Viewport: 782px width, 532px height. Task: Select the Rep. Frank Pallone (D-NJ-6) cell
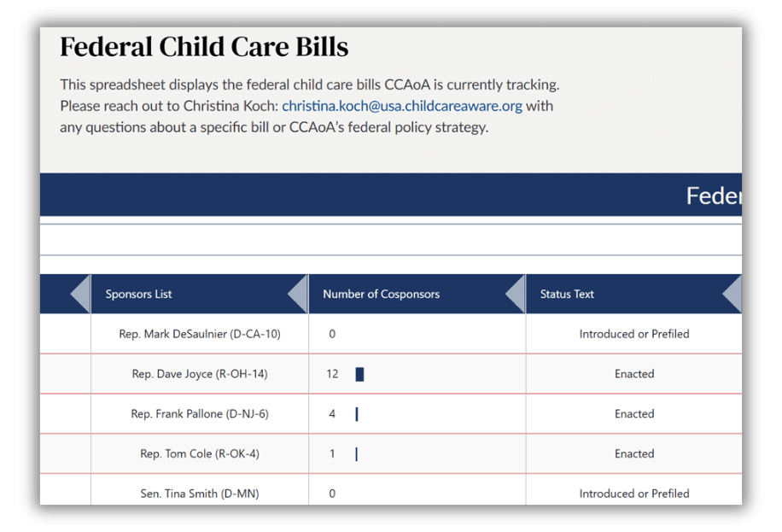[x=200, y=414]
